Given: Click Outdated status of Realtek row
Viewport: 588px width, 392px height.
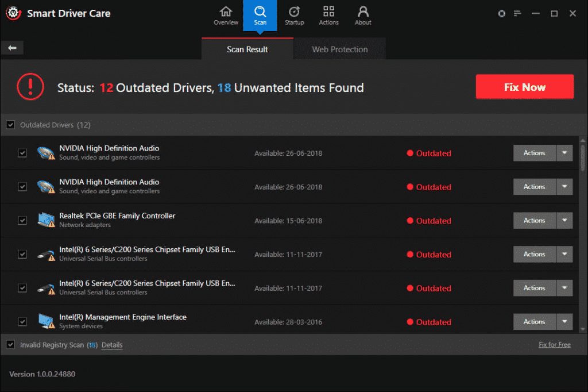Looking at the screenshot, I should click(429, 221).
